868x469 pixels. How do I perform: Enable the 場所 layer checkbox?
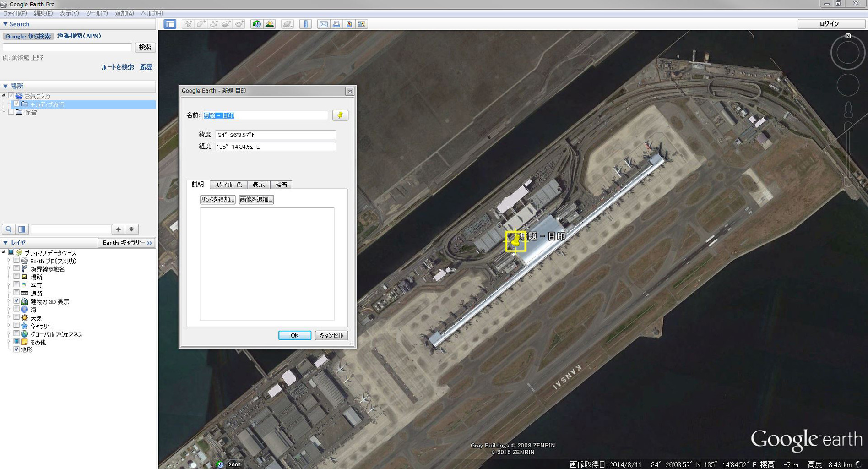16,277
